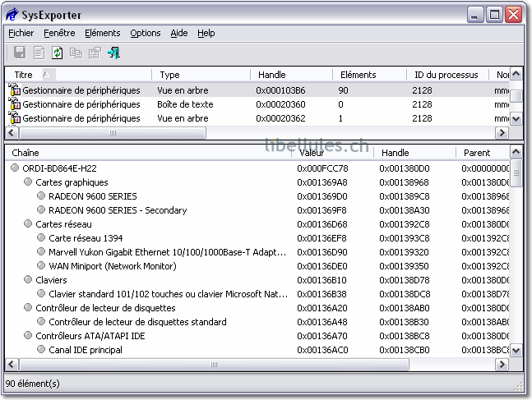This screenshot has width=532, height=400.
Task: Click the upper list's scroll down arrow
Action: (516, 119)
